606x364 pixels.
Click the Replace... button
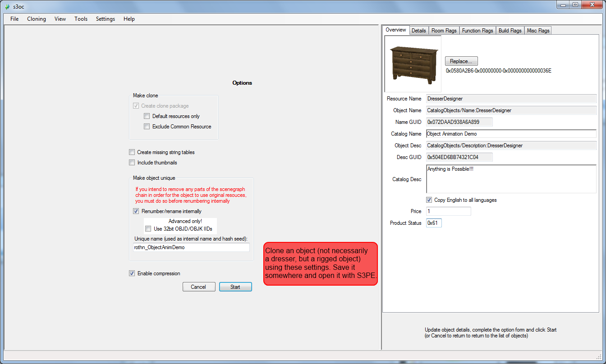coord(461,61)
